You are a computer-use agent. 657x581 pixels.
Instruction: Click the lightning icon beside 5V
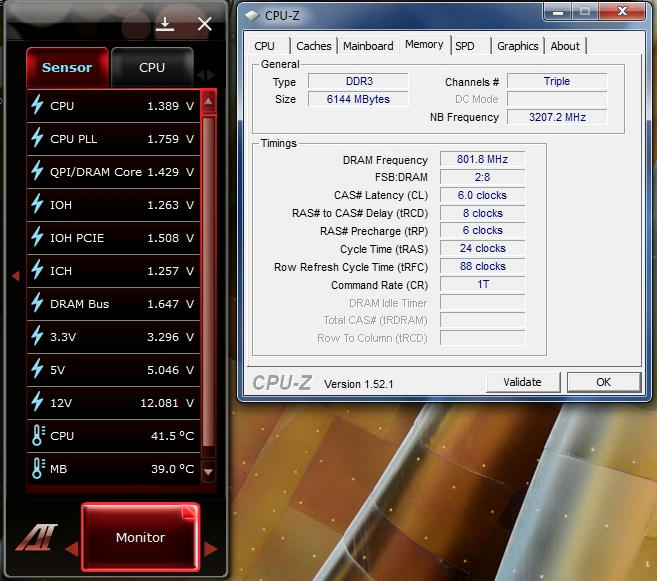point(37,369)
